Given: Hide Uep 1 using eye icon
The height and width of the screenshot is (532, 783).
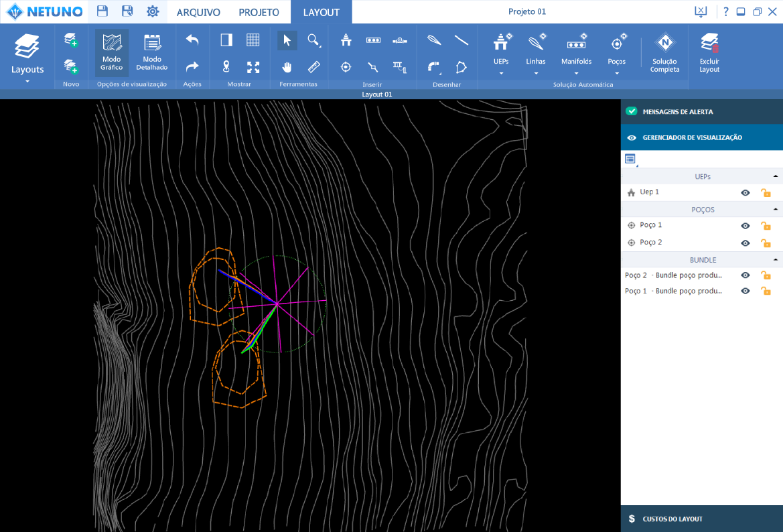Looking at the screenshot, I should pyautogui.click(x=745, y=193).
